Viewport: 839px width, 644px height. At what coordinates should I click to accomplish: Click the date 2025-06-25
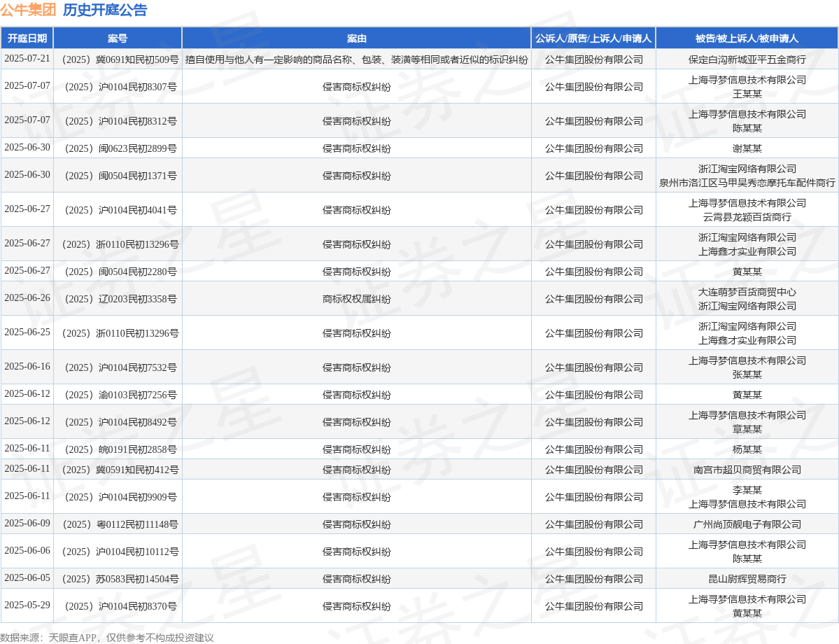27,332
